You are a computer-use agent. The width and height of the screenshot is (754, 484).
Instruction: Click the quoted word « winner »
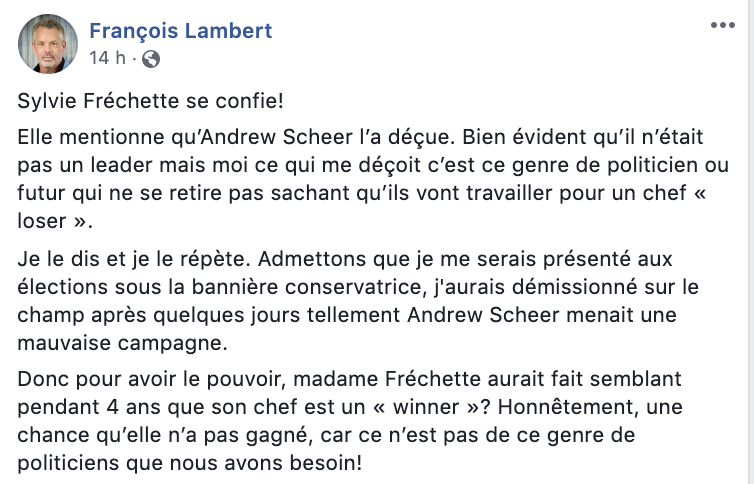click(426, 407)
